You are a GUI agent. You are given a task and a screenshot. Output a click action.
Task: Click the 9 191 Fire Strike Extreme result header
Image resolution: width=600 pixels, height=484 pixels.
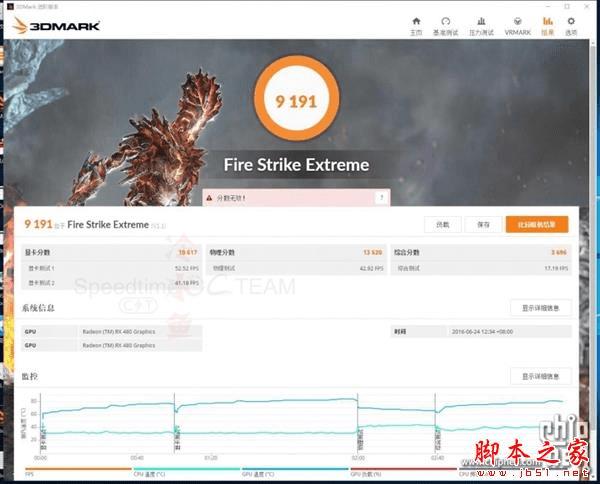95,225
